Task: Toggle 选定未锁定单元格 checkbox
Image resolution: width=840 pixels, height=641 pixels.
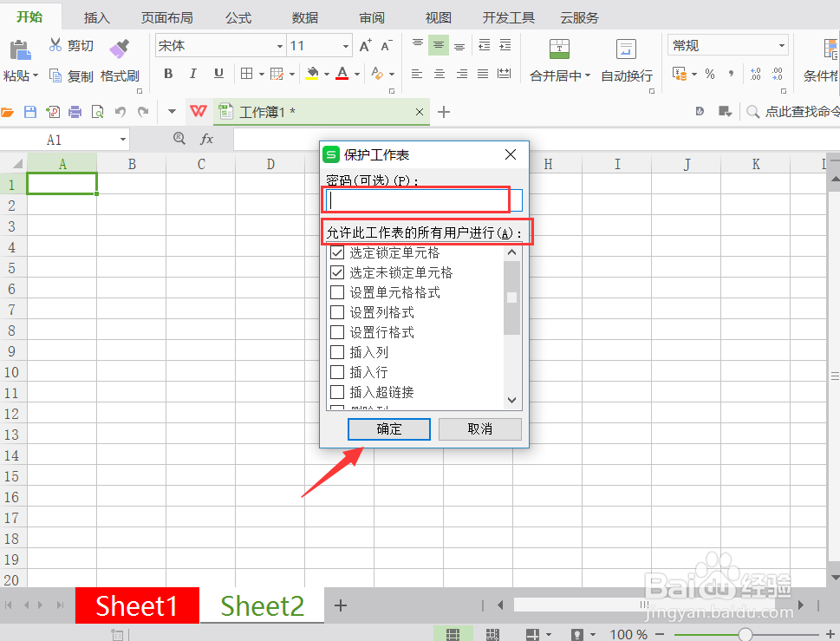Action: [x=337, y=272]
